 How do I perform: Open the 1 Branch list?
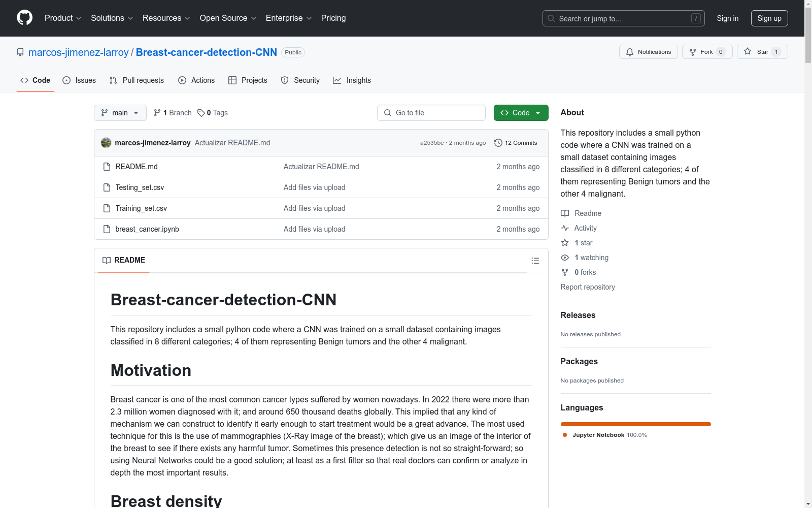173,113
